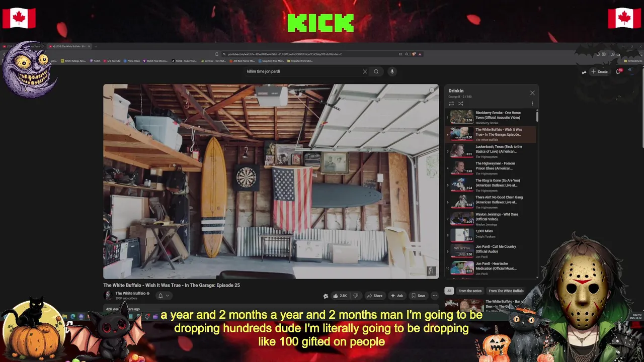644x362 pixels.
Task: Play Luckenbach, Texas playlist item
Action: click(x=492, y=151)
